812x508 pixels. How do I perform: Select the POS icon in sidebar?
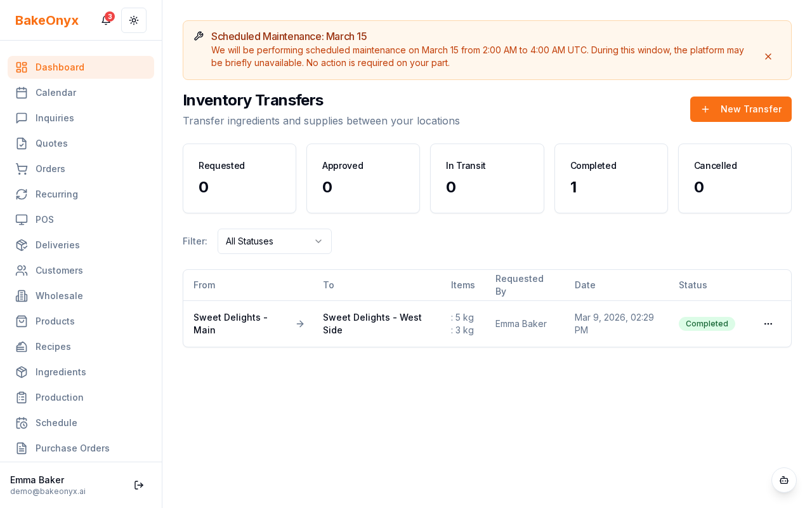[22, 220]
